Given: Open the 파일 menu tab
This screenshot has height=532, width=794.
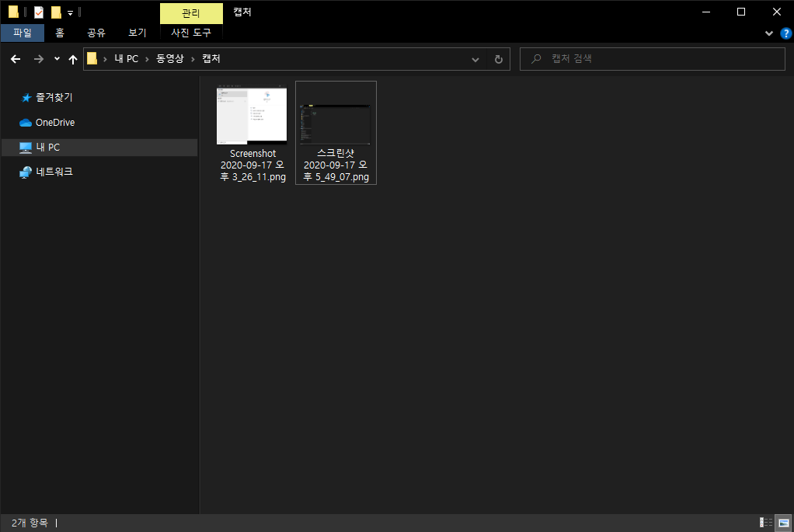Looking at the screenshot, I should pyautogui.click(x=23, y=33).
